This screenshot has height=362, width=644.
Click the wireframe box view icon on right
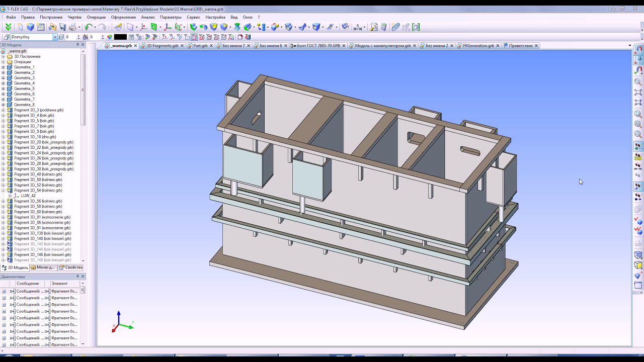pos(638,265)
